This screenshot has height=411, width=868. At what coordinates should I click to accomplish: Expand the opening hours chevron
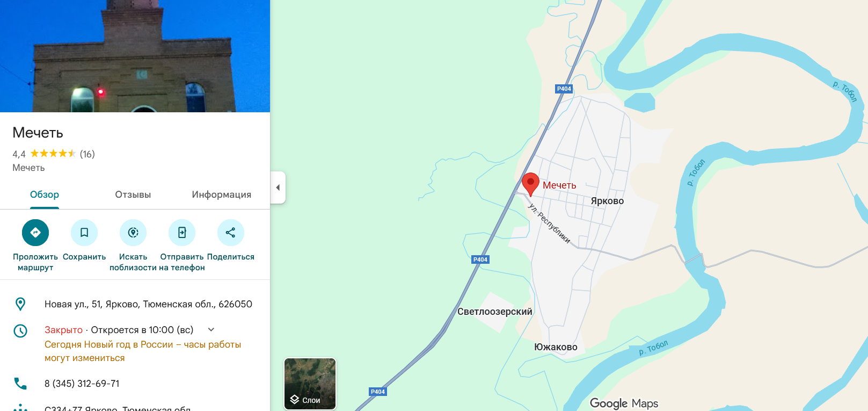(211, 330)
